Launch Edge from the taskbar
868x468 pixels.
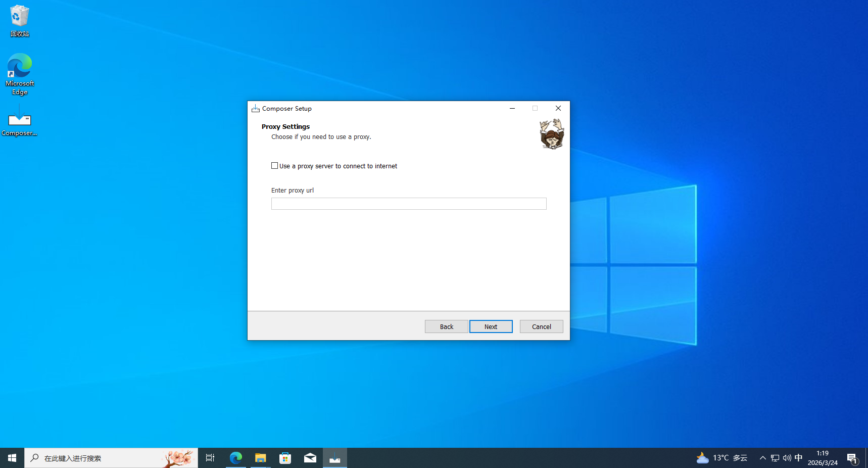[x=235, y=458]
